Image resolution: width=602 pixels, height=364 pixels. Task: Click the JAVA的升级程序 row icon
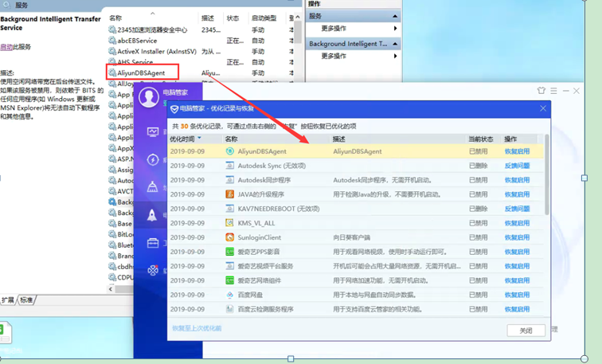point(229,194)
